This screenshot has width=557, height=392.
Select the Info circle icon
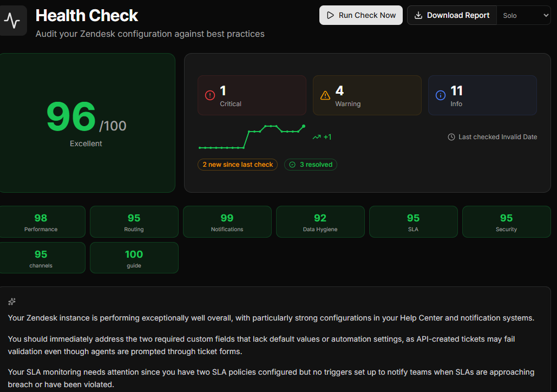click(440, 95)
